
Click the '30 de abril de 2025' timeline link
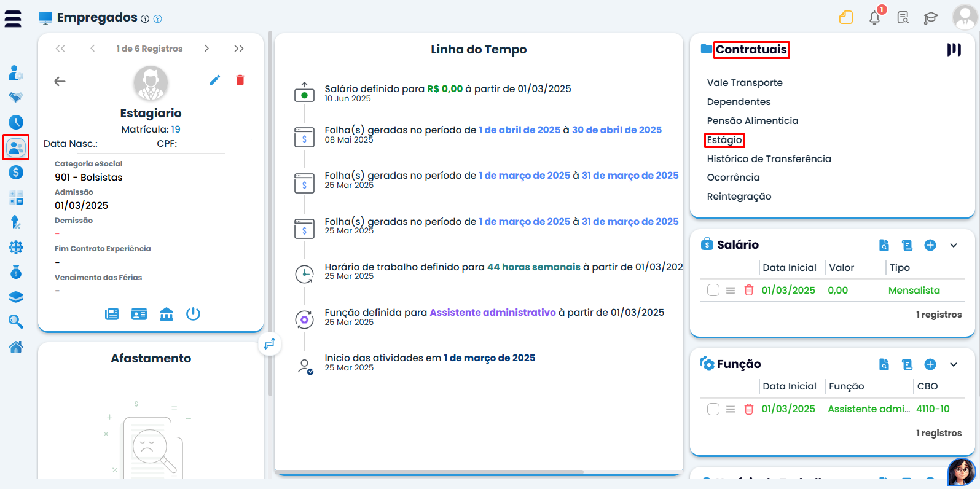[617, 130]
